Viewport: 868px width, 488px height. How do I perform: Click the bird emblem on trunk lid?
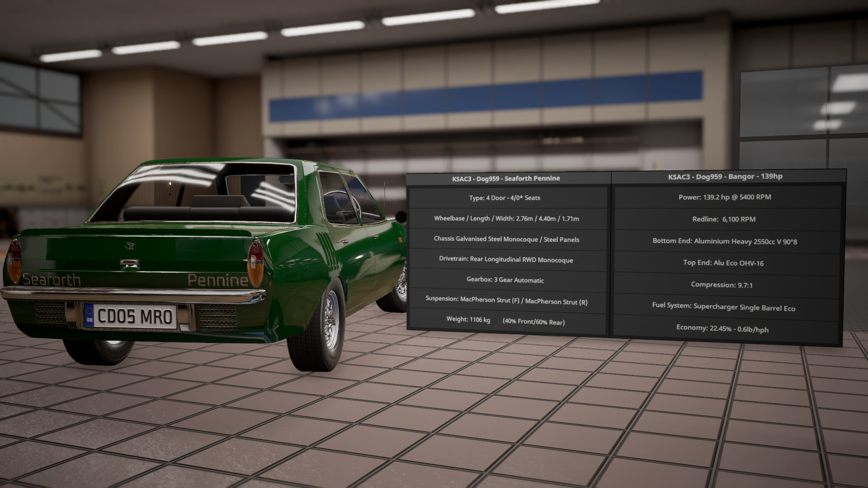pos(130,246)
